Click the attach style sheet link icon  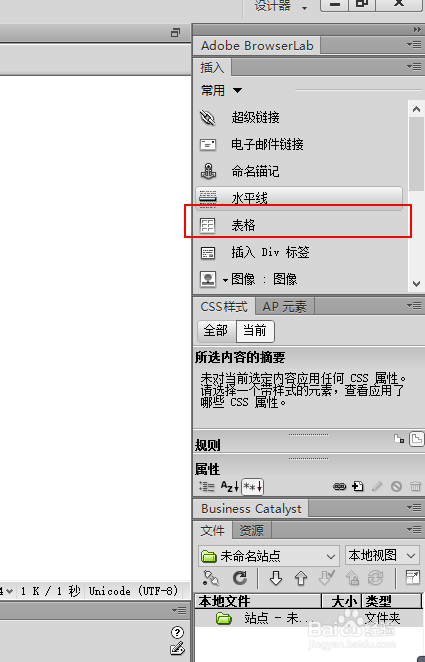[339, 487]
